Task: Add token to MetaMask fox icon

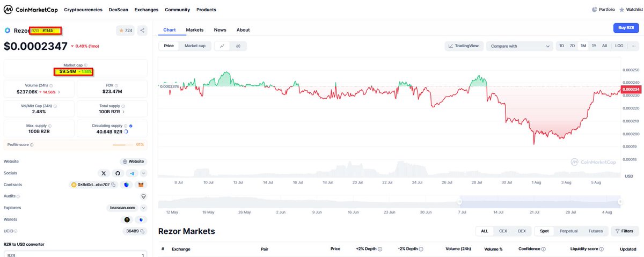Action: [141, 185]
